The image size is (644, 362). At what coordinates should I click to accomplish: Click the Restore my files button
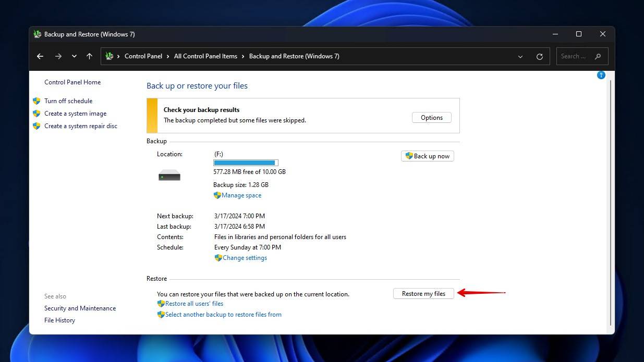pos(423,293)
